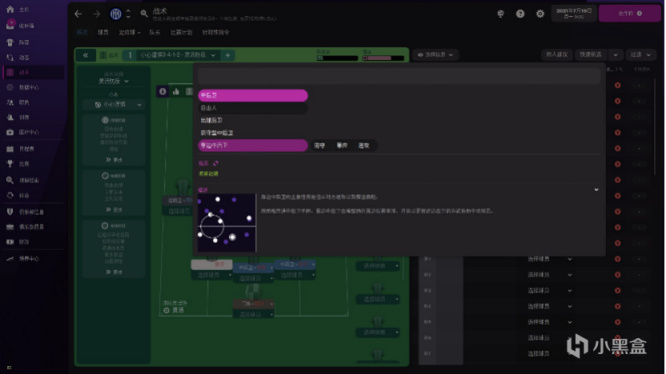The image size is (666, 374).
Task: Switch to the 针对性指令 tab
Action: tap(216, 32)
